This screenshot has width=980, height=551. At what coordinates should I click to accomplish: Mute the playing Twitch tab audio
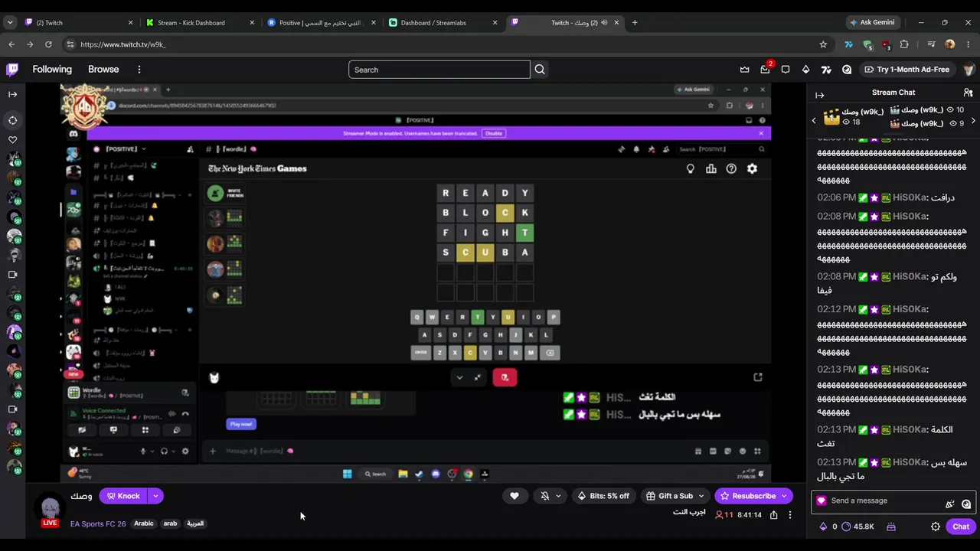coord(604,23)
